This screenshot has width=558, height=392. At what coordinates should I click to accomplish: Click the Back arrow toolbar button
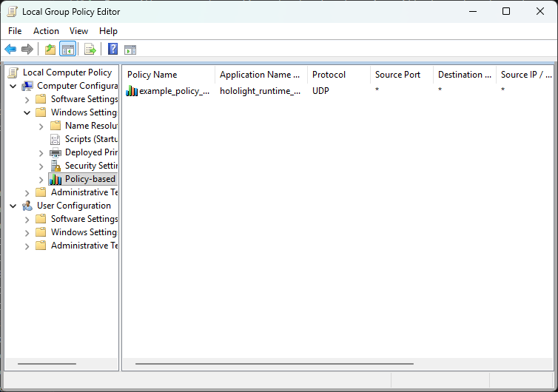pyautogui.click(x=10, y=49)
